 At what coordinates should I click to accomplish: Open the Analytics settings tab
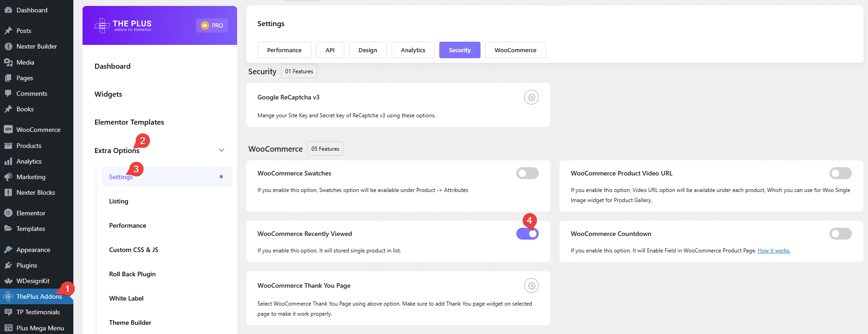click(x=413, y=50)
